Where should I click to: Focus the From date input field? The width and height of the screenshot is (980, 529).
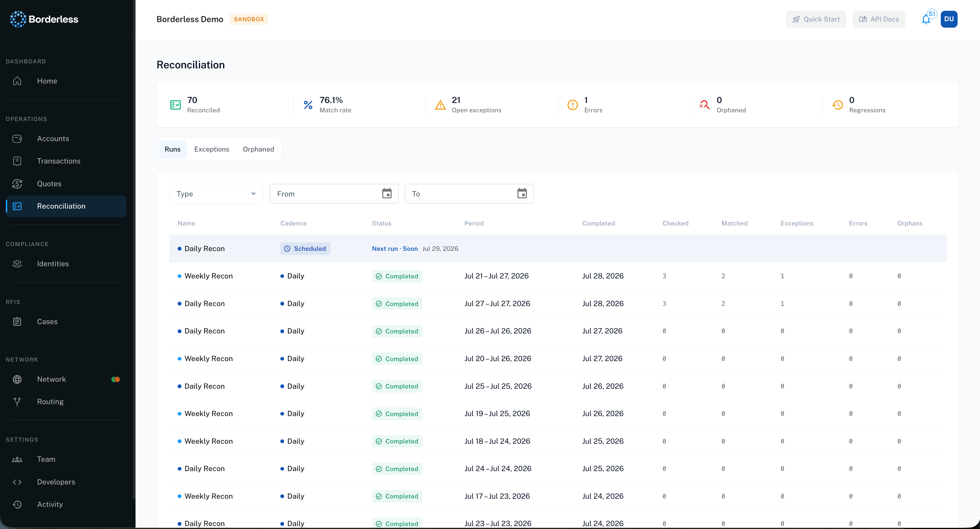coord(334,194)
